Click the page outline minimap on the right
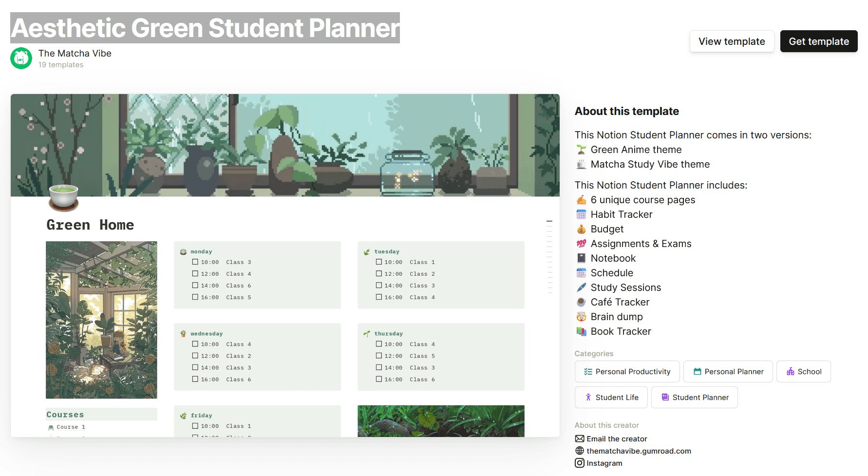The width and height of the screenshot is (868, 476). click(549, 257)
